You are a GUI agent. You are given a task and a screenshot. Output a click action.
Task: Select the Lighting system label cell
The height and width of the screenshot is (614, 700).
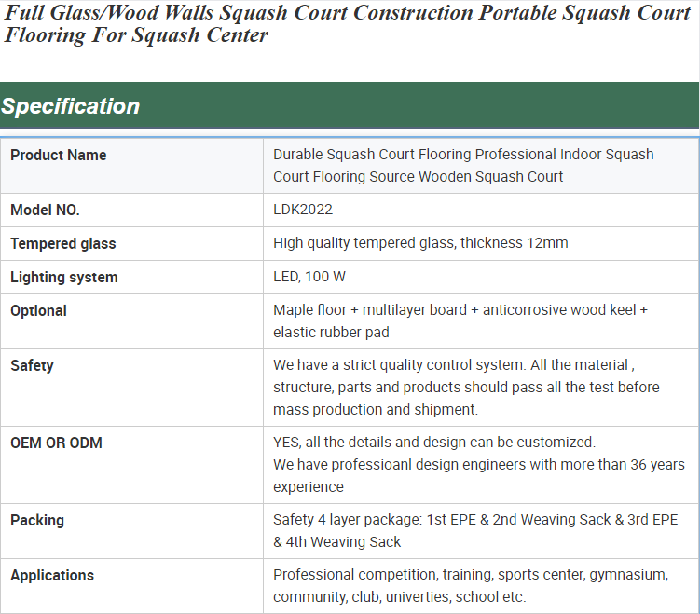(x=64, y=278)
